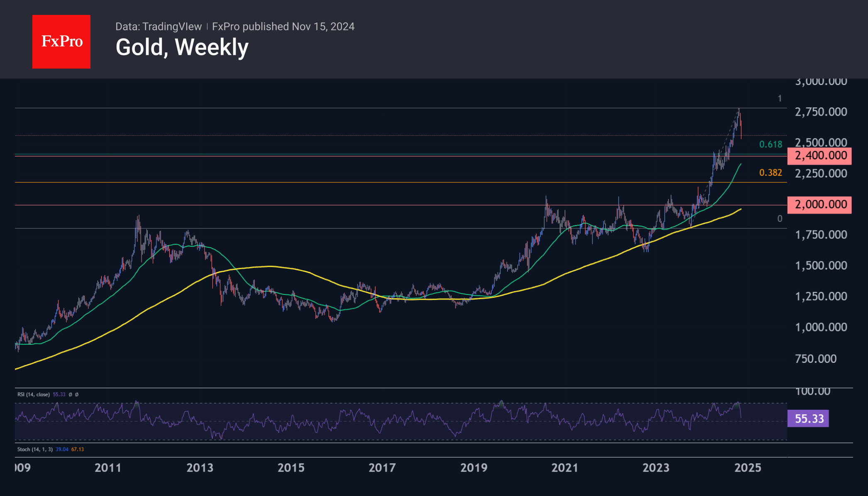Viewport: 868px width, 496px height.
Task: Click the 0.382 Fibonacci level label
Action: point(770,173)
